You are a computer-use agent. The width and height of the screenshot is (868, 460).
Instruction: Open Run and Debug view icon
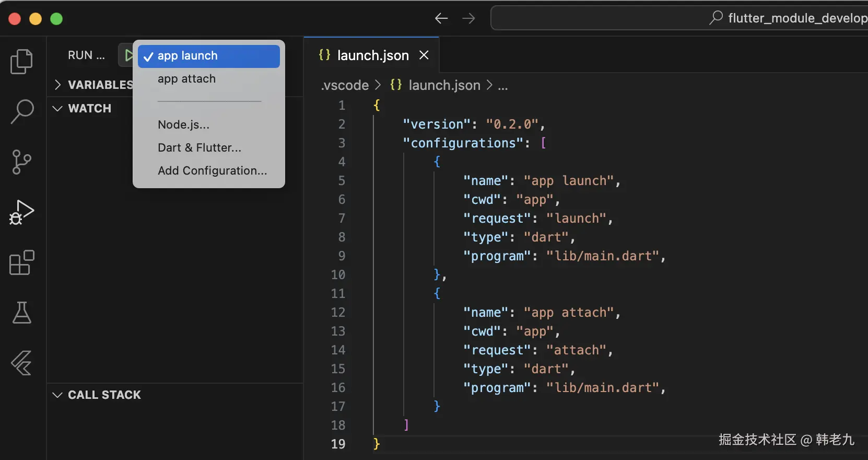click(21, 212)
